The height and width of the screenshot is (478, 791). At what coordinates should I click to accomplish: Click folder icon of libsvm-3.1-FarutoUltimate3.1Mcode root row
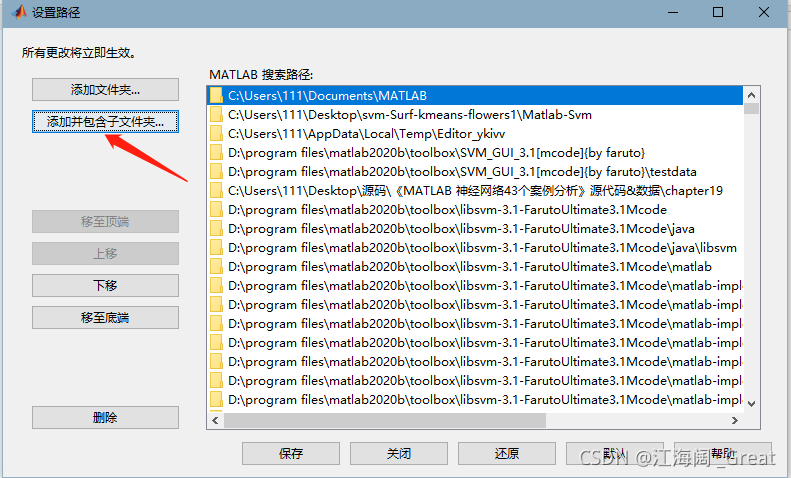pyautogui.click(x=216, y=210)
